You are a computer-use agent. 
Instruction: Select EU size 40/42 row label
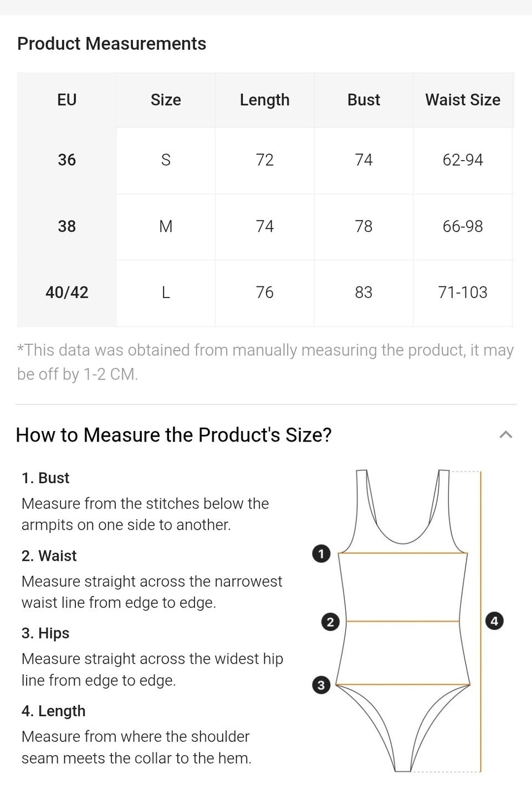pyautogui.click(x=66, y=293)
